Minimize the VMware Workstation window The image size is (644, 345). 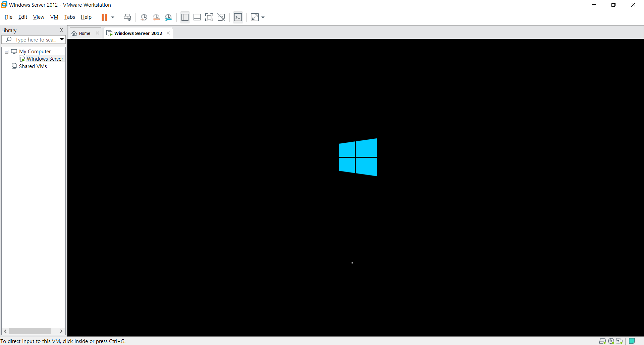click(594, 5)
